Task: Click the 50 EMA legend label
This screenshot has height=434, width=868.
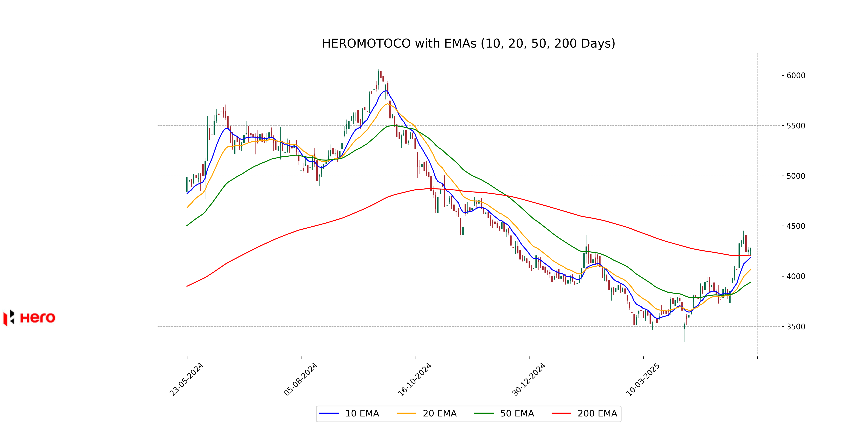Action: point(517,413)
